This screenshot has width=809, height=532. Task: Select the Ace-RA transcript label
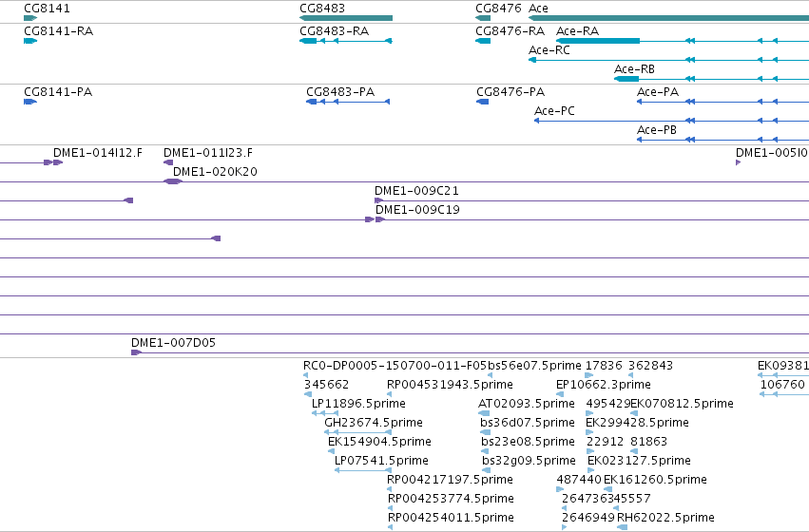(577, 31)
